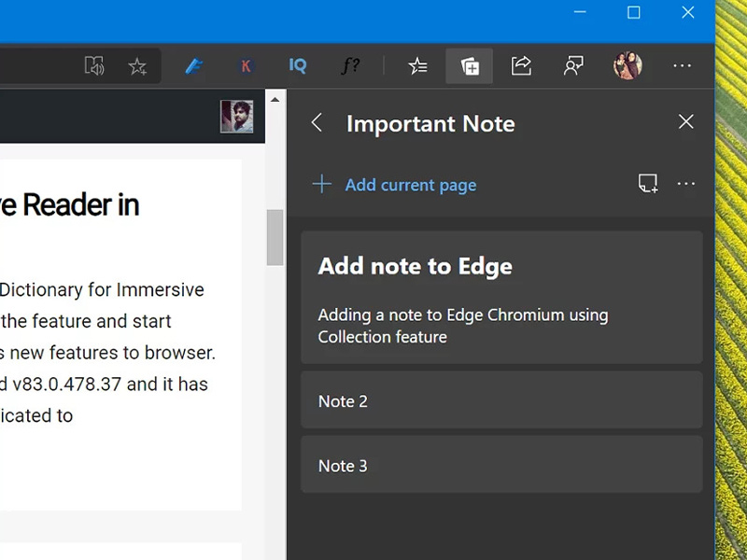
Task: Open collection's more options menu
Action: coord(686,184)
